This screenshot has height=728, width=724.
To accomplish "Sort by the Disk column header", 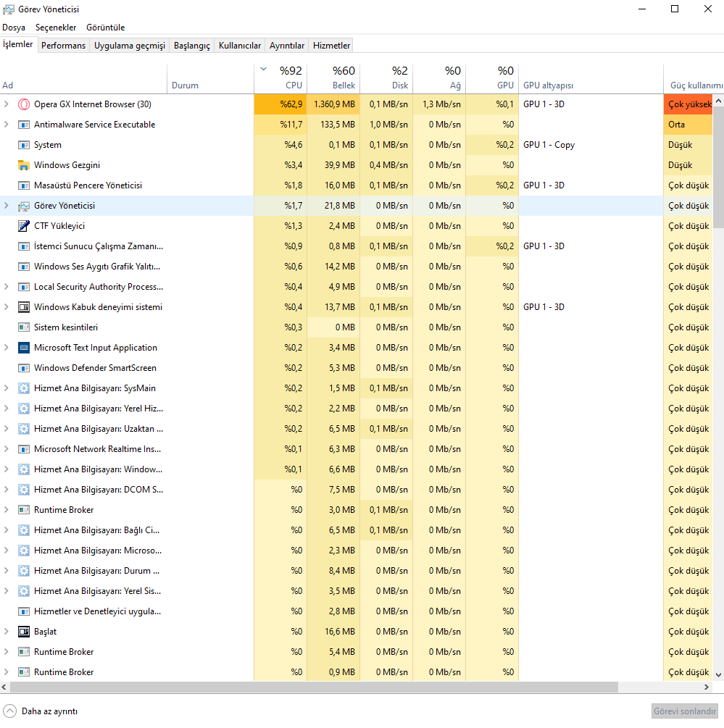I will pos(386,78).
